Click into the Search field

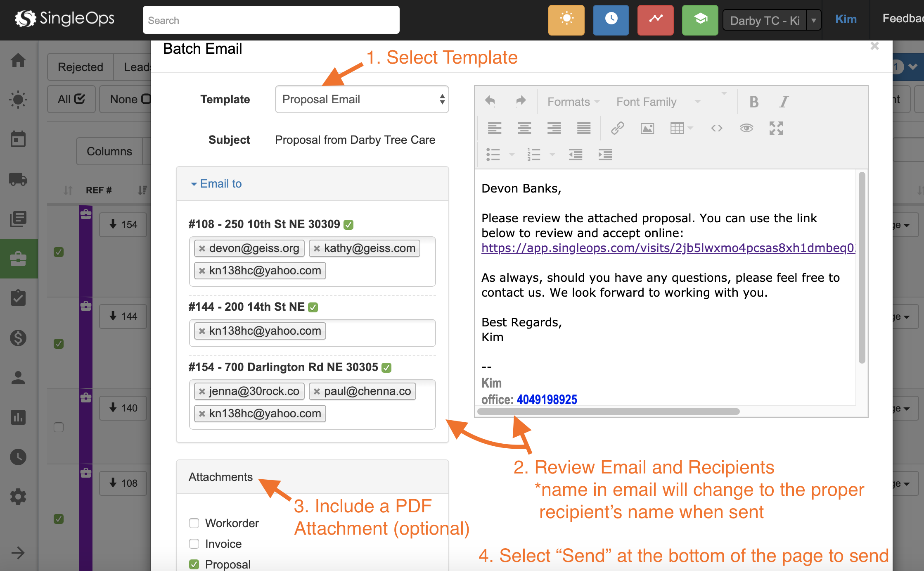pos(271,20)
